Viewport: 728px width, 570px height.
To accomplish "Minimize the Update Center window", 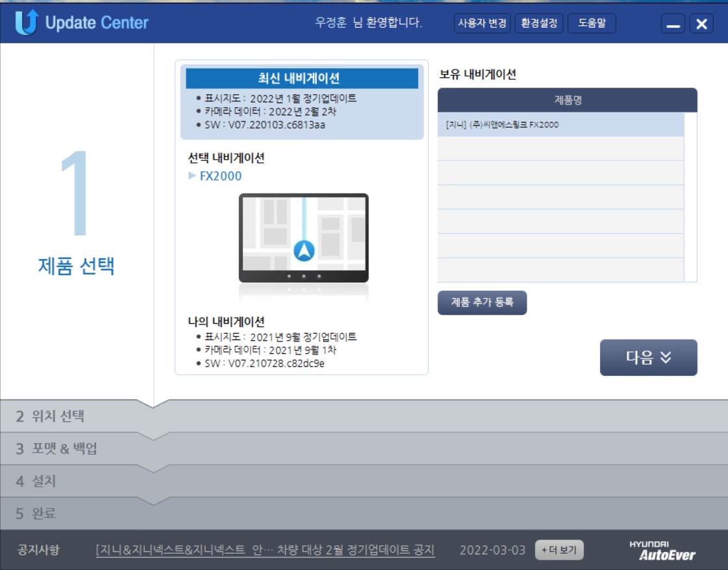I will (x=673, y=23).
